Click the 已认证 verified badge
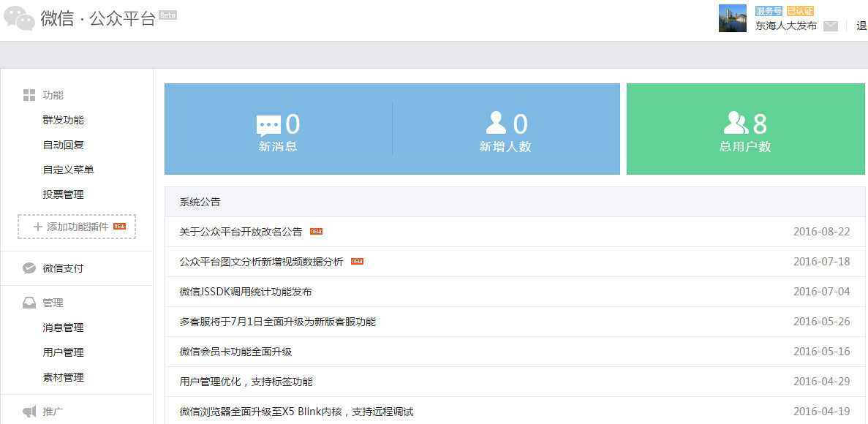This screenshot has width=868, height=424. pyautogui.click(x=800, y=11)
